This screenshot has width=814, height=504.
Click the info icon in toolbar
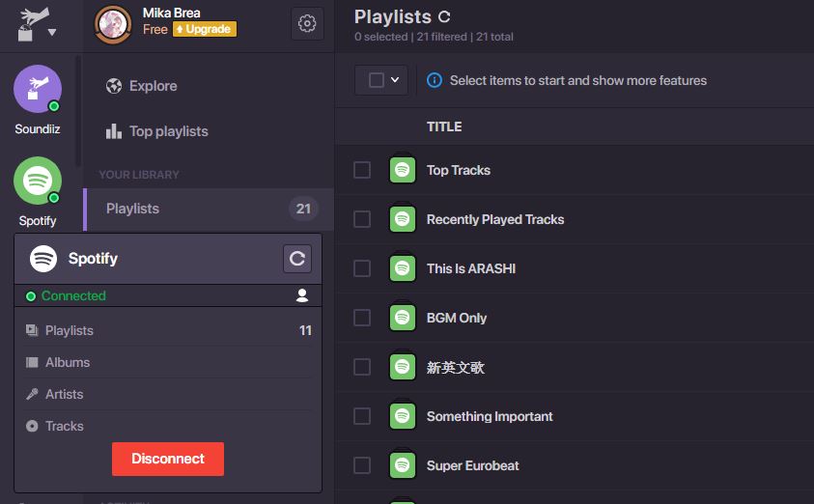(435, 80)
